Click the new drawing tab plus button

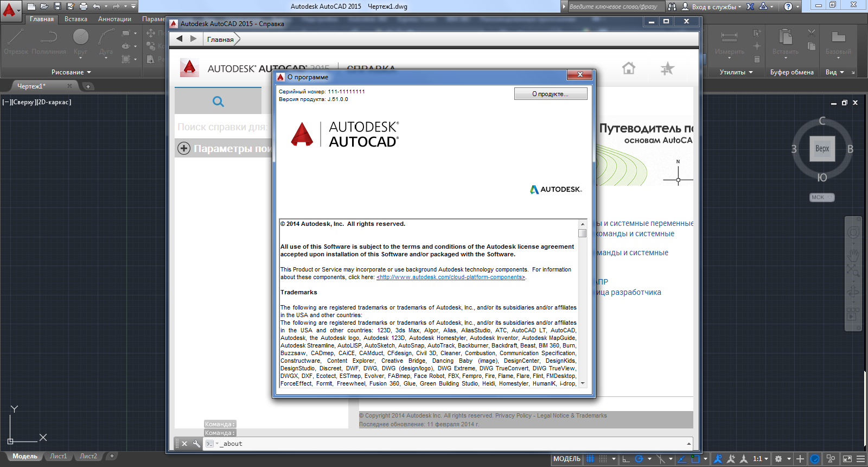pos(88,86)
